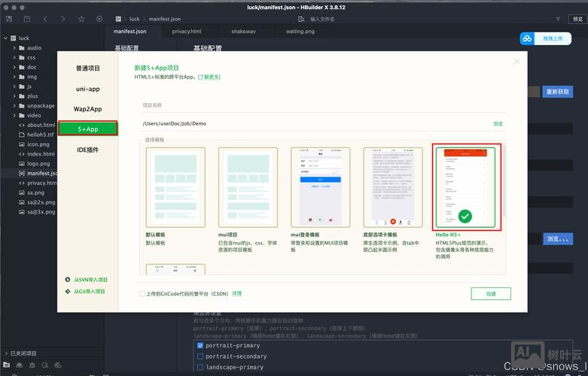Screen dimensions: 588x376
Task: Expand the unpackage folder
Action: [14, 106]
